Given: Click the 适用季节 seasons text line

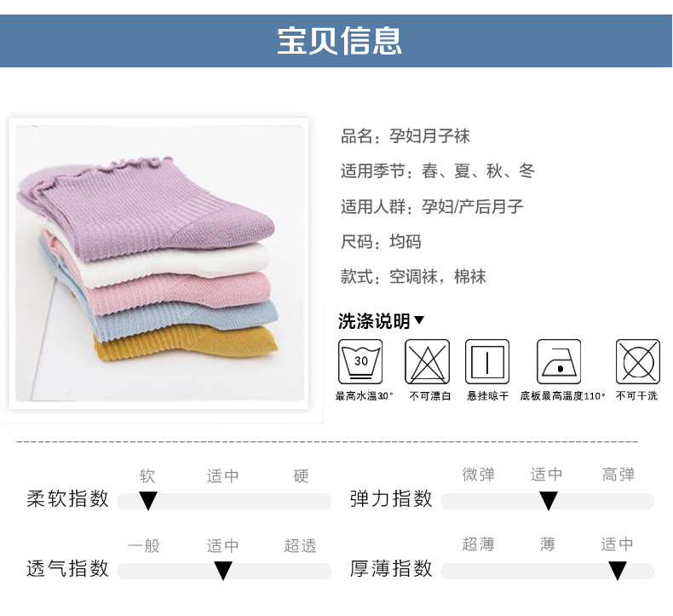Looking at the screenshot, I should pos(438,171).
